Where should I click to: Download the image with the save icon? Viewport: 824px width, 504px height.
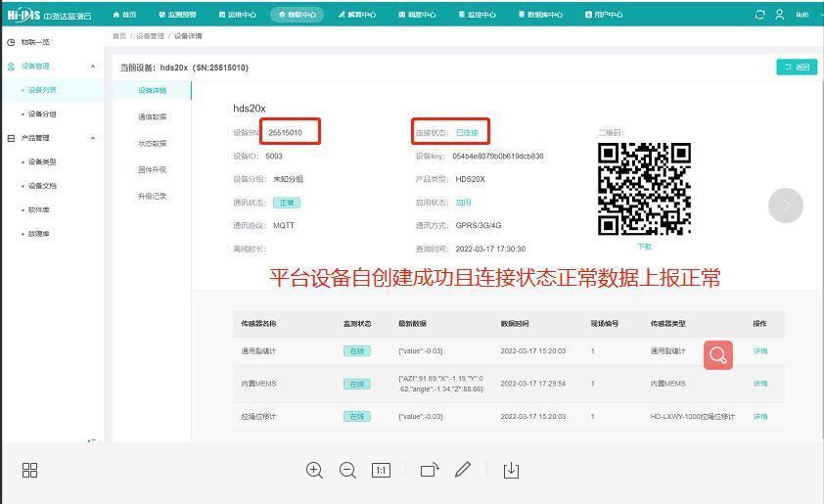(511, 471)
